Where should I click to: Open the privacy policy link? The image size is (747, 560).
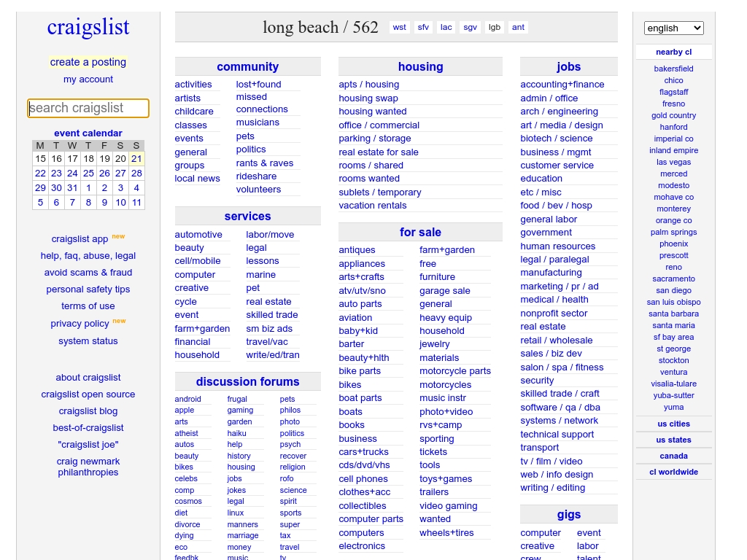[x=80, y=324]
